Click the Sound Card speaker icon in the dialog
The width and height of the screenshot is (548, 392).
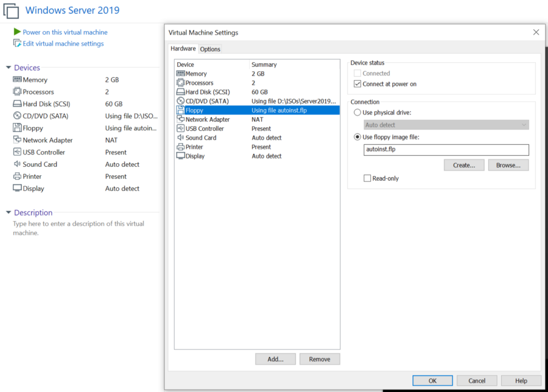(180, 138)
